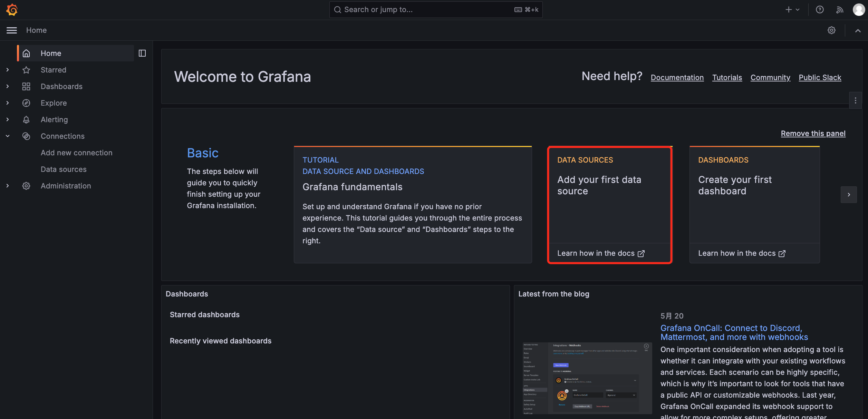The image size is (868, 419).
Task: Click Learn how in the docs under Dashboards
Action: pos(742,253)
